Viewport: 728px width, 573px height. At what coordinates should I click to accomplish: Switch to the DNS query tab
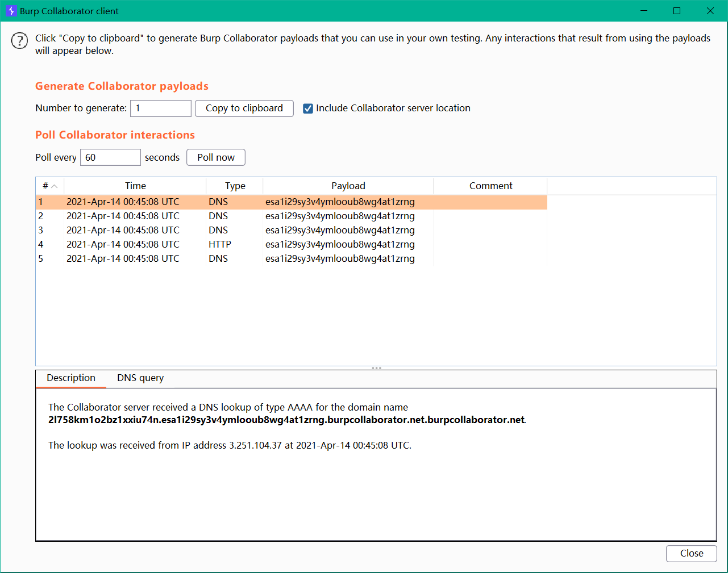(x=140, y=378)
